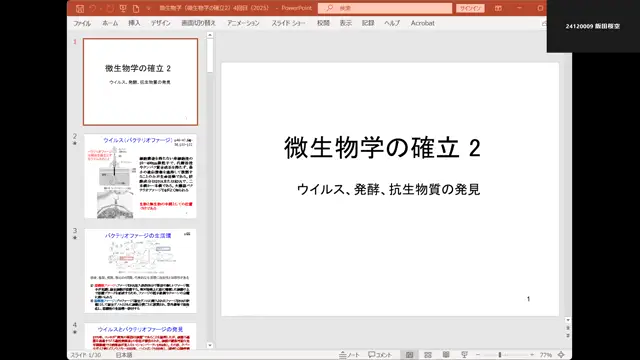
Task: Start Slide Show from status bar icon
Action: pos(464,355)
